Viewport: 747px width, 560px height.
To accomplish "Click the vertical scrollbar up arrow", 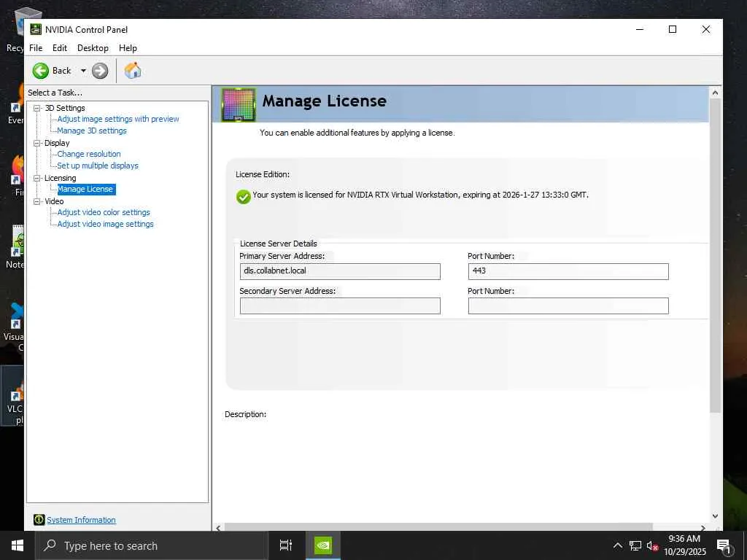I will pos(715,93).
